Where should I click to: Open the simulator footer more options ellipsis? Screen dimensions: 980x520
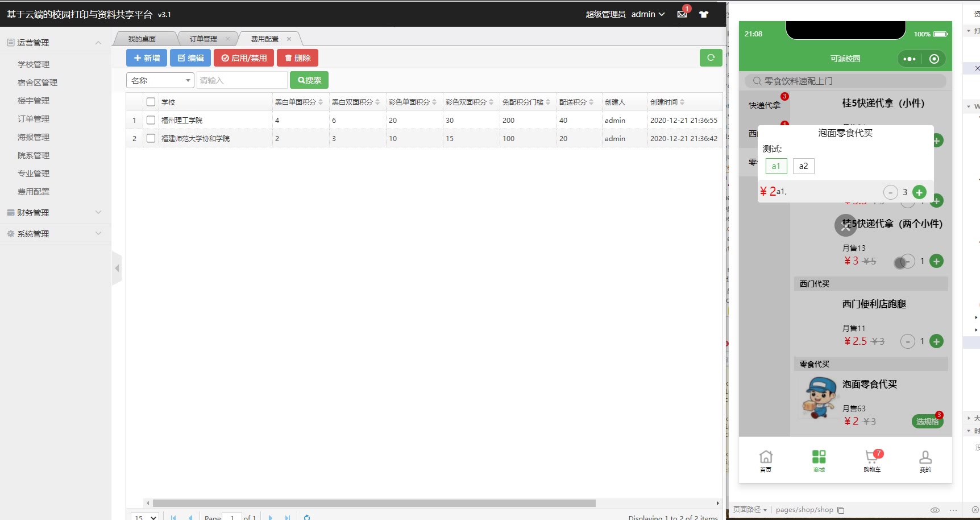pyautogui.click(x=953, y=510)
